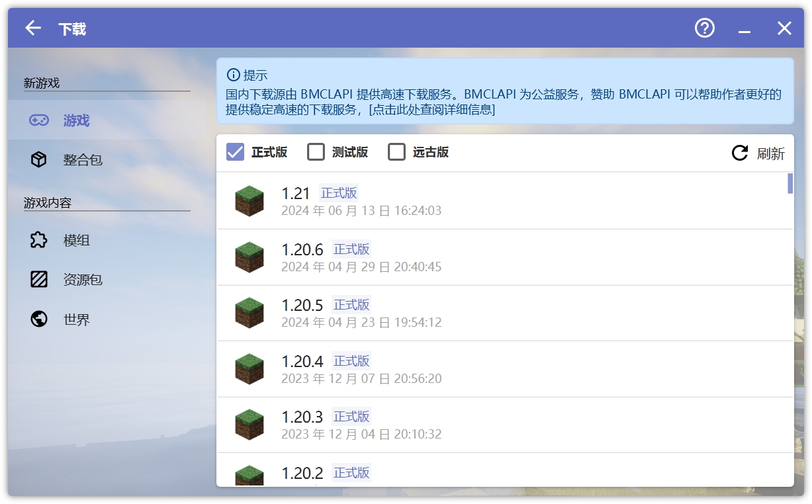Click the date 2023 年 12 月 04 日 20:10:32
The width and height of the screenshot is (812, 504).
361,435
